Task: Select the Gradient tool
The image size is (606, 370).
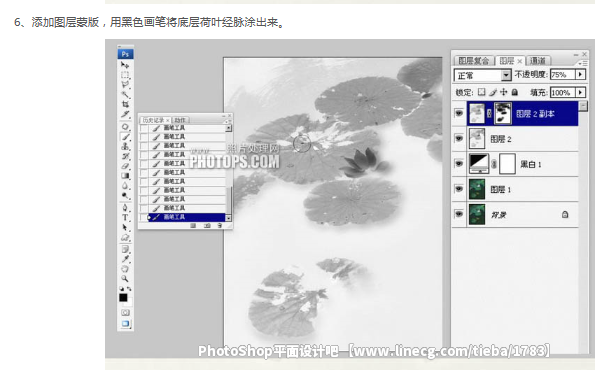Action: pyautogui.click(x=125, y=176)
